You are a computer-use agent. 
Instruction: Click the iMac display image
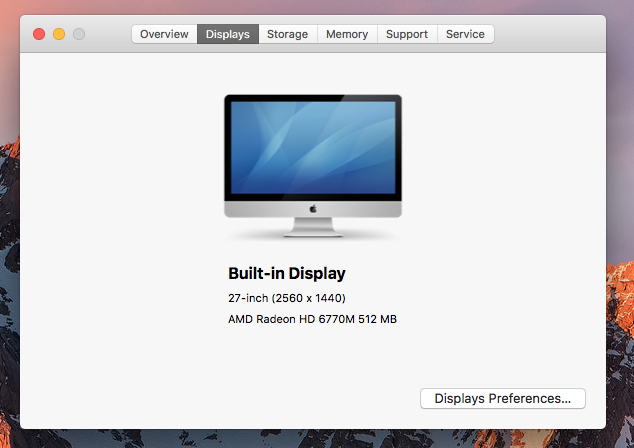(x=313, y=166)
